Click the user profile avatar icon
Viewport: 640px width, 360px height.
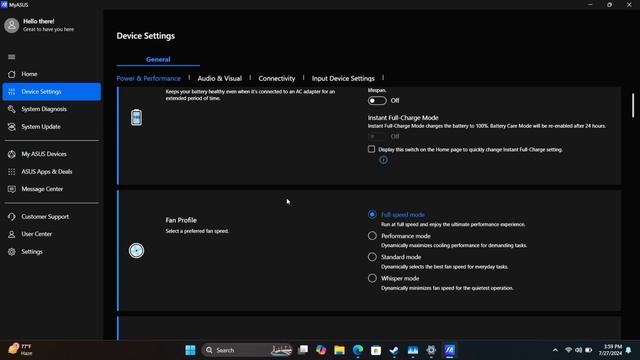coord(11,25)
